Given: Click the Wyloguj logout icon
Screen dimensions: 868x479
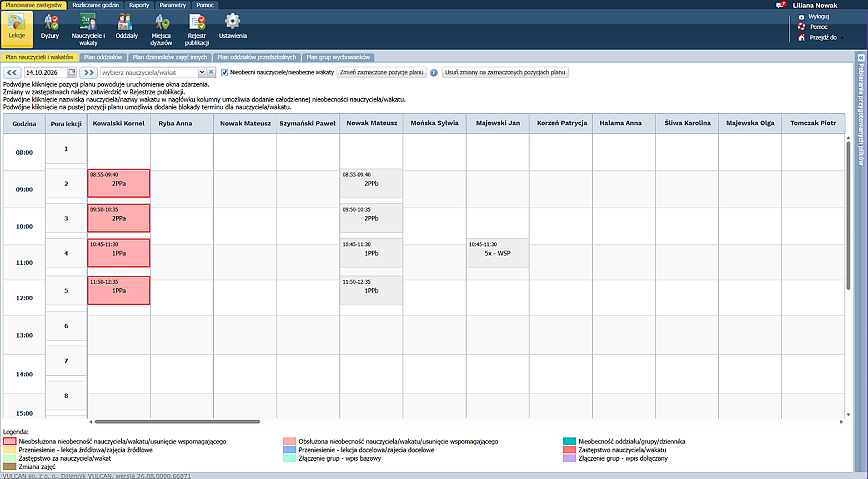Looking at the screenshot, I should coord(801,17).
